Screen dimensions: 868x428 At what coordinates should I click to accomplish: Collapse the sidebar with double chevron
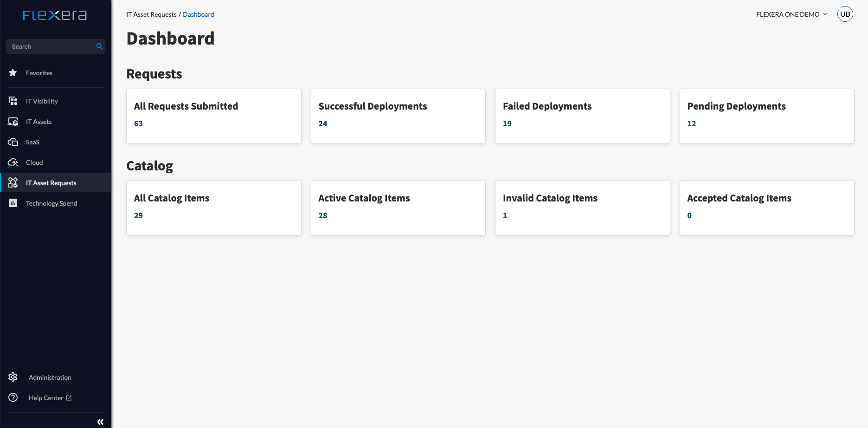(x=100, y=422)
